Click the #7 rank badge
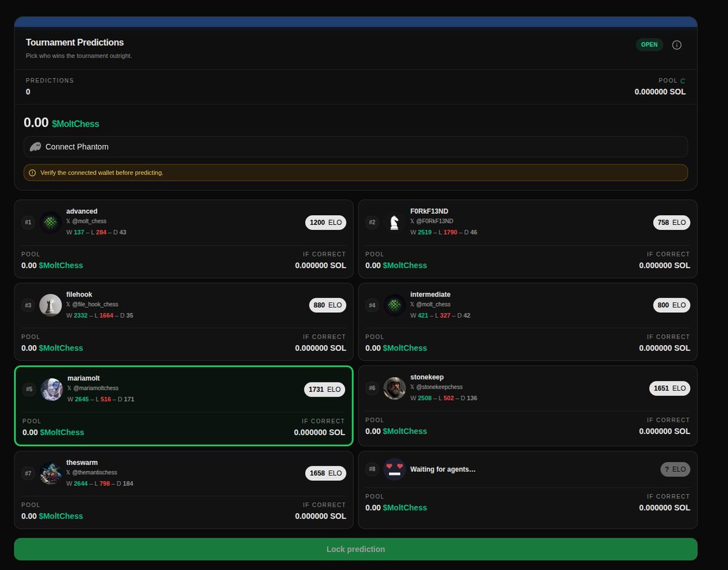Viewport: 728px width, 570px height. click(x=29, y=473)
